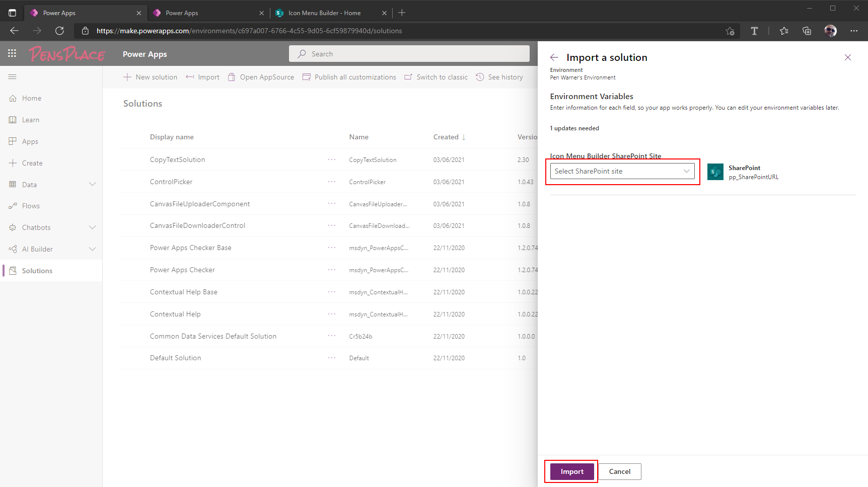868x487 pixels.
Task: Open more options for Power Apps Checker Base
Action: pos(332,248)
